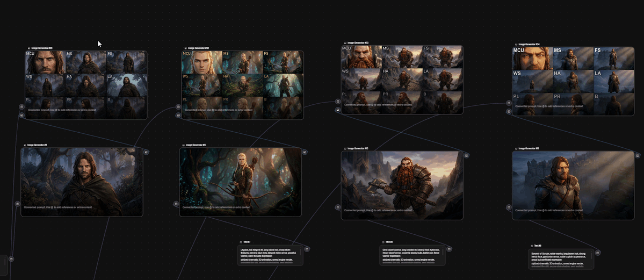
Task: Click the scrollbar in the Gimli text node
Action: 443,252
